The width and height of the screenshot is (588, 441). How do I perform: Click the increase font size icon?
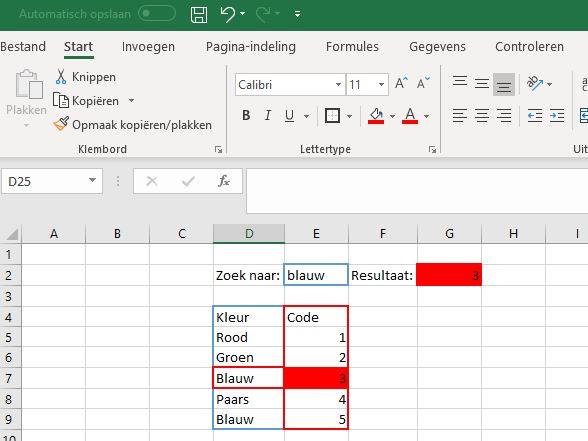[x=401, y=83]
